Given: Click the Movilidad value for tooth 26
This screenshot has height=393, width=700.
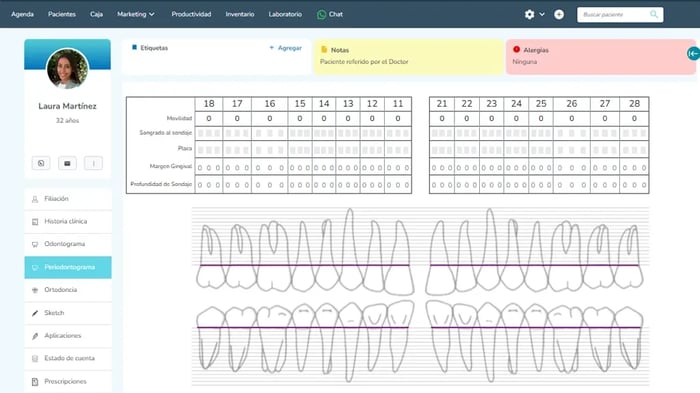Looking at the screenshot, I should [x=572, y=119].
